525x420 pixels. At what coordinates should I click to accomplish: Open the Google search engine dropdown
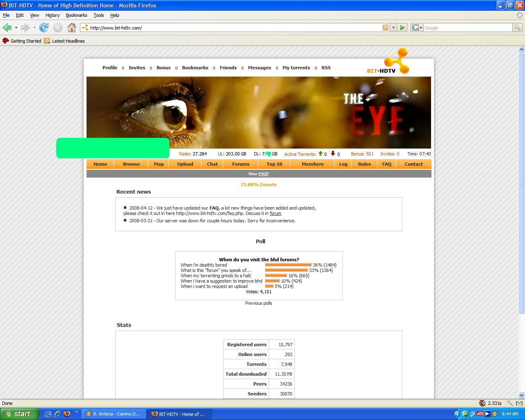tap(417, 27)
